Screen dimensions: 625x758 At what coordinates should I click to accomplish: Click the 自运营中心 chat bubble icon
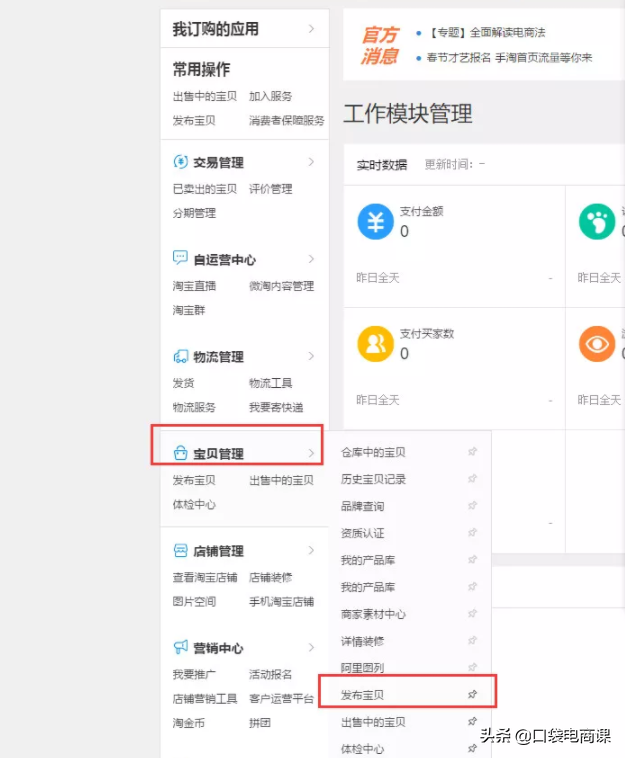click(180, 258)
